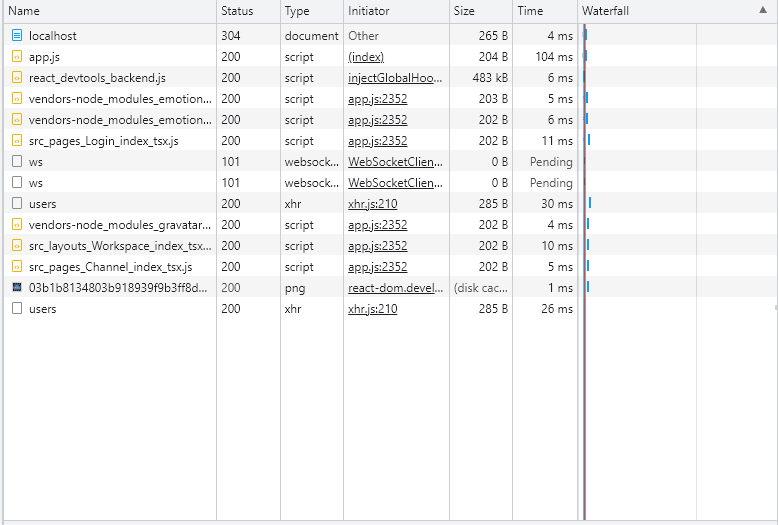Image resolution: width=778 pixels, height=525 pixels.
Task: Select the react_devtools_backend.js request
Action: [97, 78]
